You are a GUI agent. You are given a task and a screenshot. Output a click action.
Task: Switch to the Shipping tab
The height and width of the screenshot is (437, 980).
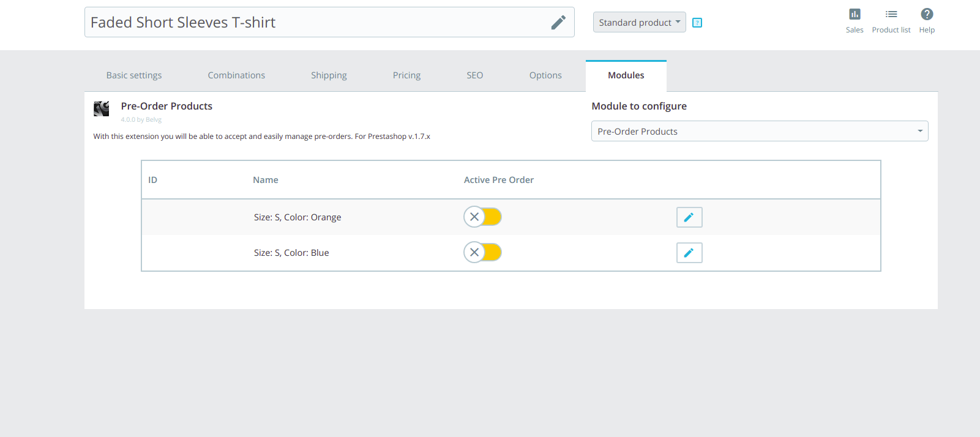pyautogui.click(x=329, y=75)
